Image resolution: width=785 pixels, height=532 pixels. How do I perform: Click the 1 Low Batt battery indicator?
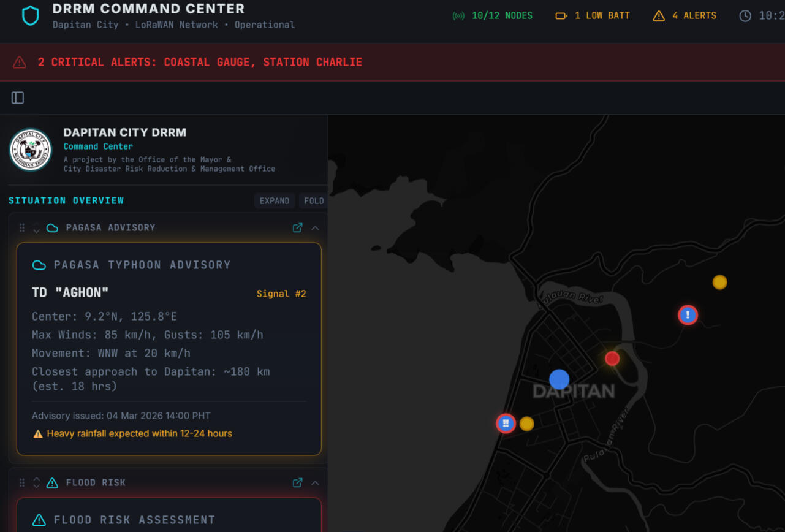593,16
